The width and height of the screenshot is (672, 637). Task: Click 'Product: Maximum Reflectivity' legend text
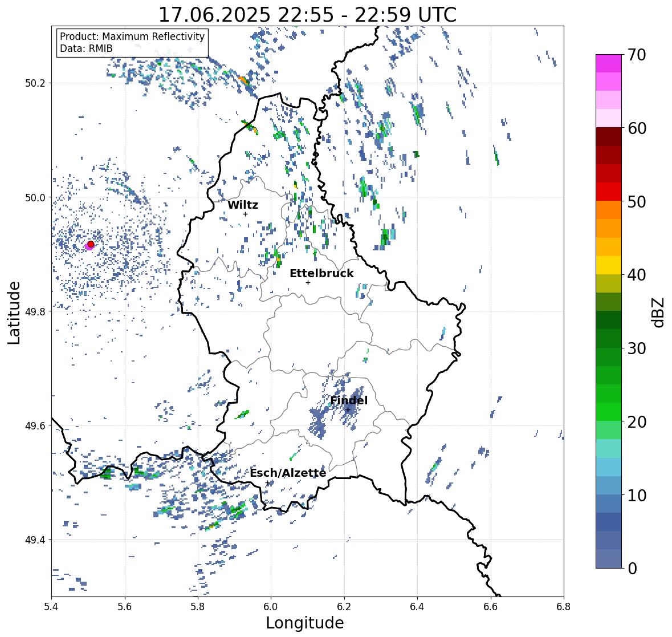(x=132, y=36)
